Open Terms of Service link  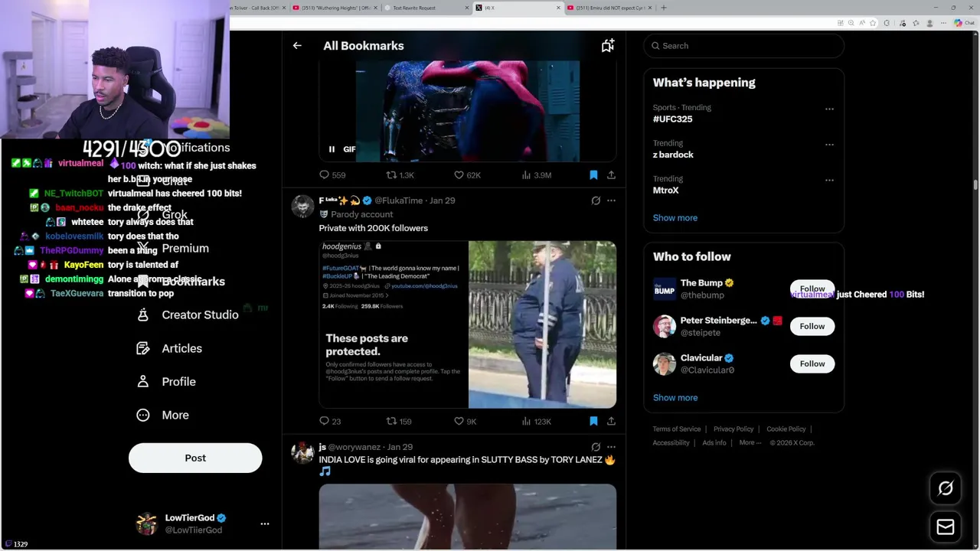point(677,429)
